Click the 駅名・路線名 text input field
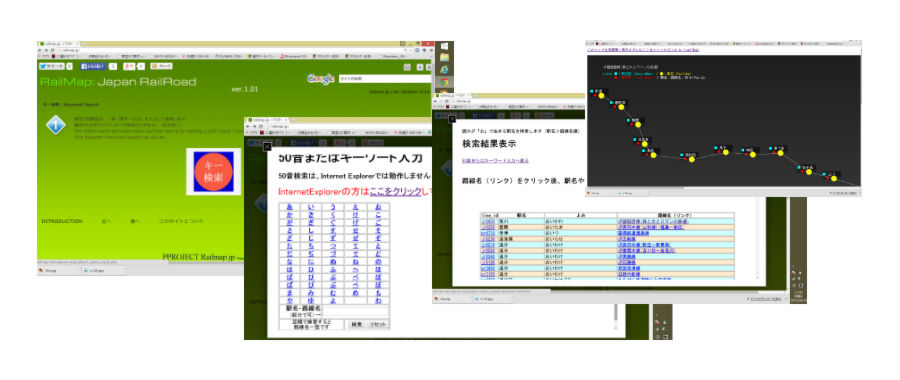This screenshot has width=900, height=380. pos(356,312)
